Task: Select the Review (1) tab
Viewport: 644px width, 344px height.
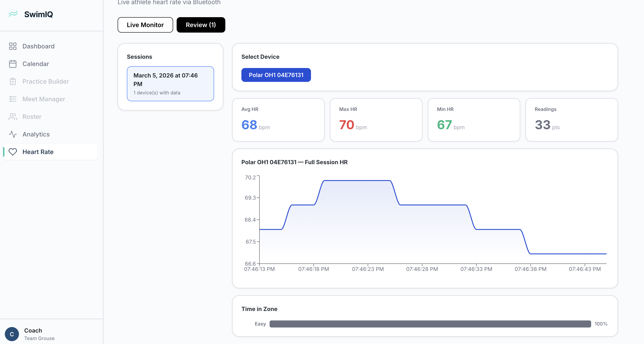Action: point(200,25)
